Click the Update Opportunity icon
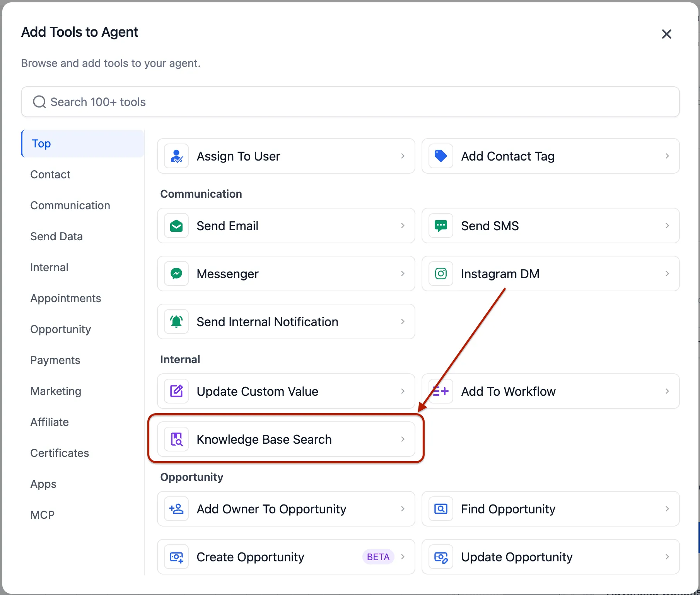700x595 pixels. tap(441, 557)
